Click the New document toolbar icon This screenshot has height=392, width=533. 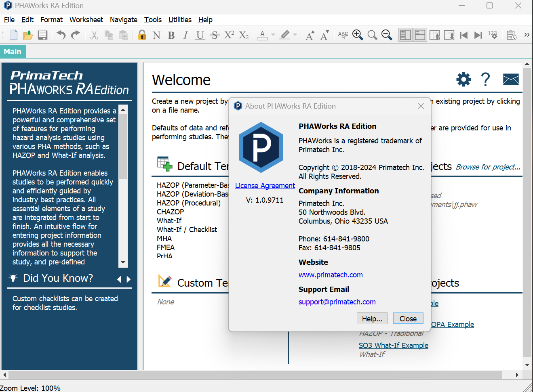coord(13,35)
